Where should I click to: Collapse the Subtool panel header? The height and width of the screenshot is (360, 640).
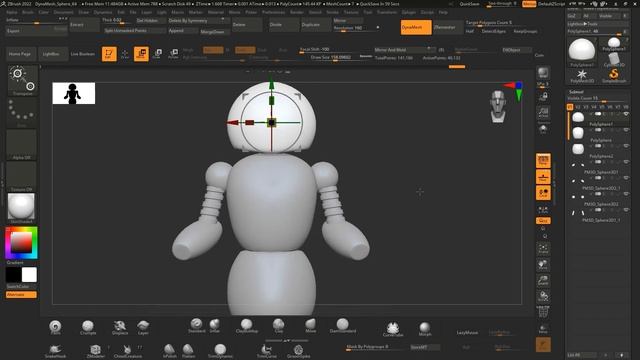tap(576, 92)
